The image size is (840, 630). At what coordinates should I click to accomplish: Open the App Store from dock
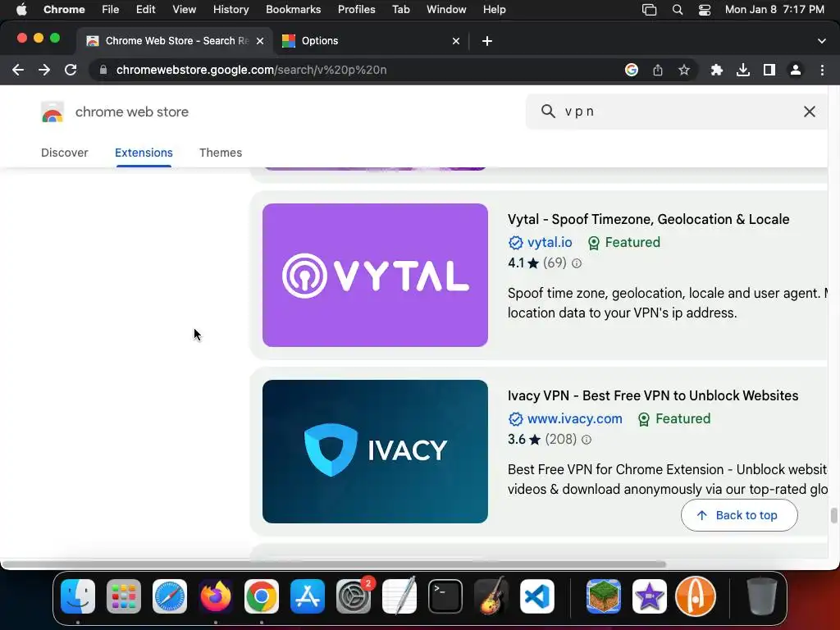tap(308, 596)
